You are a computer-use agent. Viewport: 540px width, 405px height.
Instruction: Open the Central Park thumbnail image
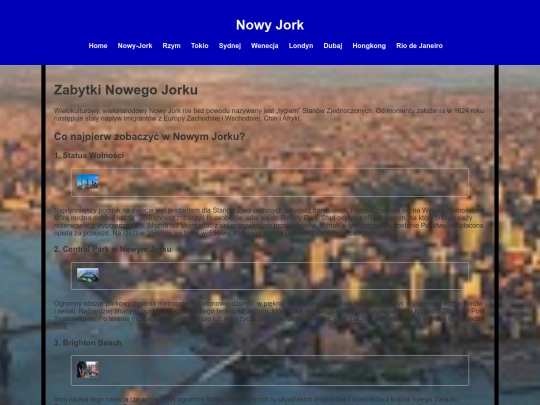[87, 275]
